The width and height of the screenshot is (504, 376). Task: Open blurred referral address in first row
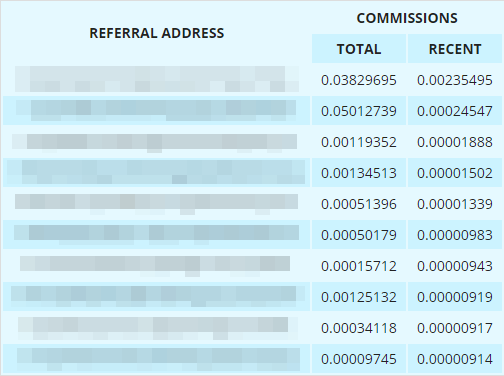click(x=157, y=79)
